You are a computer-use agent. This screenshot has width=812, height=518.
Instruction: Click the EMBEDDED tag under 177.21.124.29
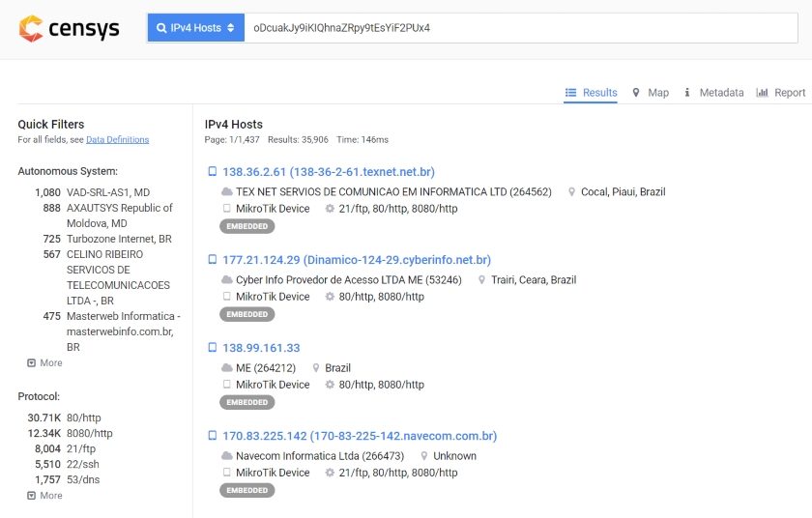coord(247,314)
